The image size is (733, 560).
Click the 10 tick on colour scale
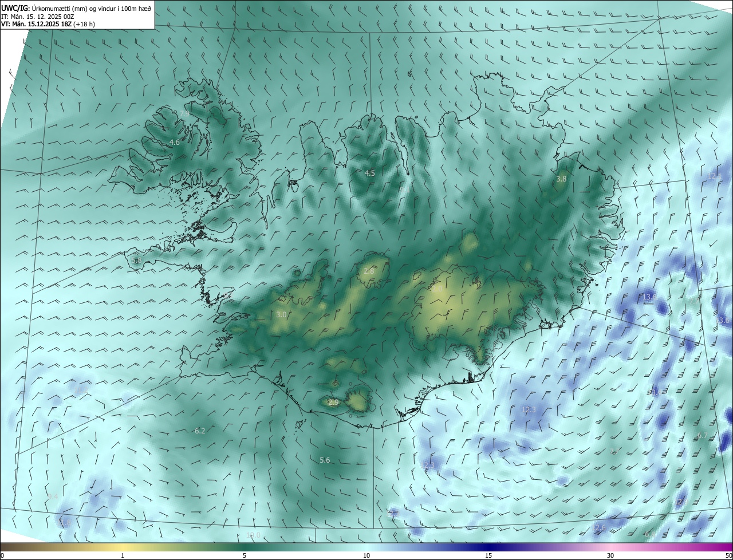click(x=366, y=555)
